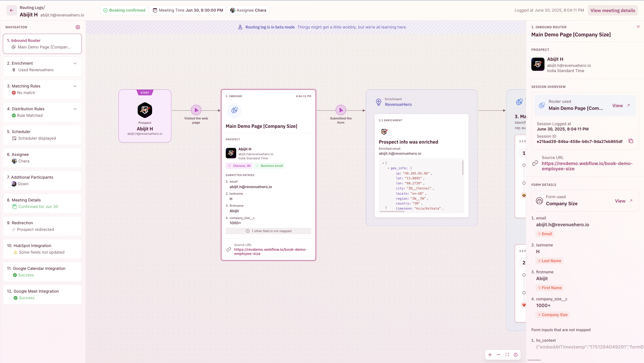
Task: Click the RevenueHero logo in enrichment card
Action: point(384,132)
